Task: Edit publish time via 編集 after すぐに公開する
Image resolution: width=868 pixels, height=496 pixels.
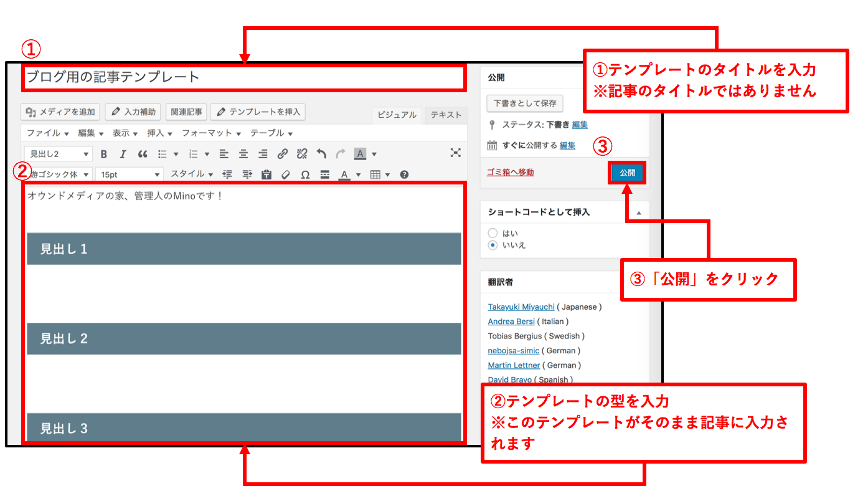Action: [x=567, y=145]
